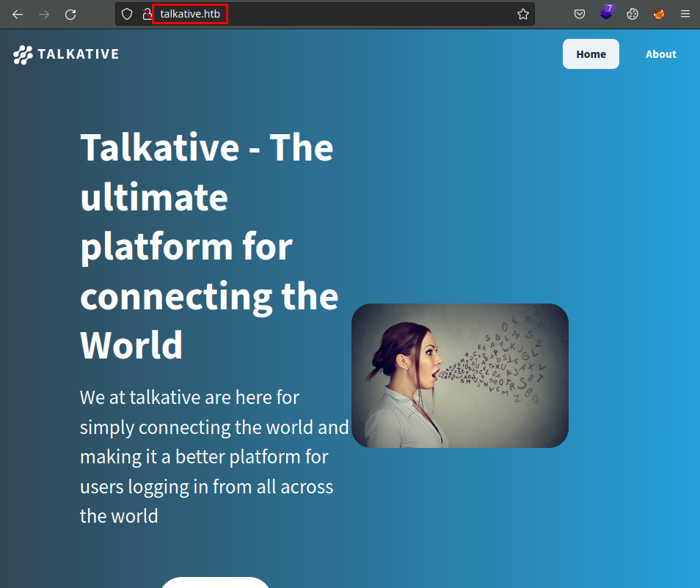Go back to the previous page
The width and height of the screenshot is (700, 588).
[18, 14]
